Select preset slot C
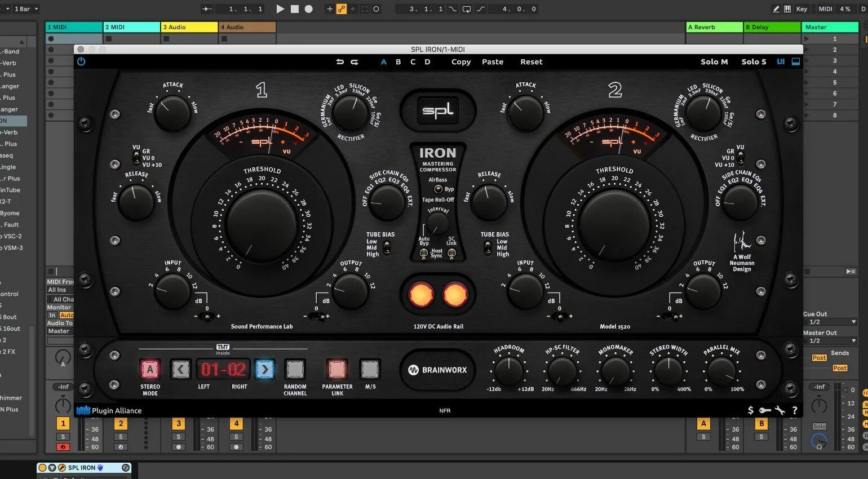This screenshot has height=479, width=868. [x=413, y=62]
